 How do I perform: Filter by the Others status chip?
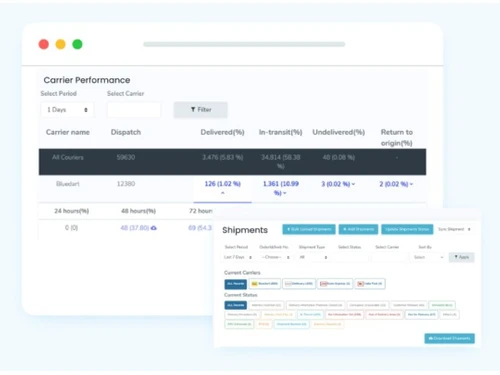click(450, 314)
